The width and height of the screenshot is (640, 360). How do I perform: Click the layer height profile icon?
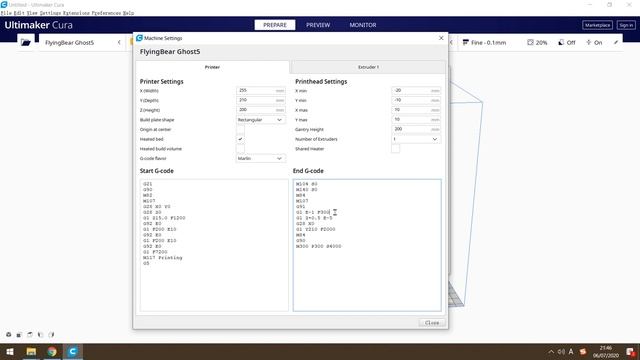(466, 42)
